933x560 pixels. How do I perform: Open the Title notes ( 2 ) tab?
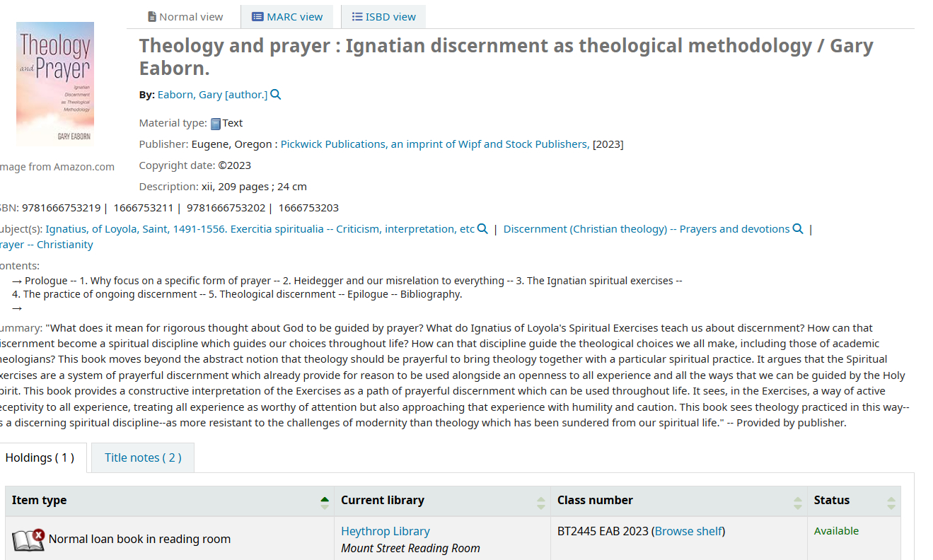pos(143,457)
